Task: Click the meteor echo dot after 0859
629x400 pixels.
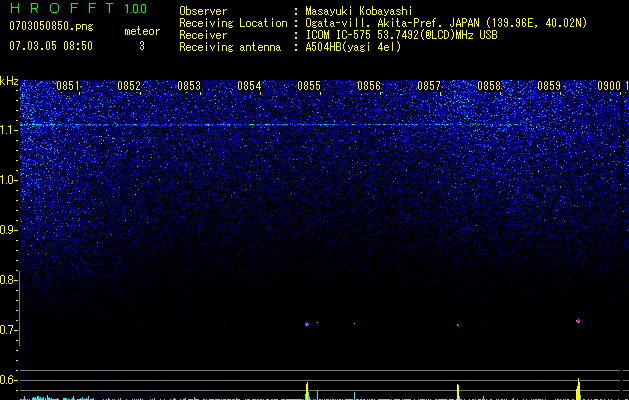Action: coord(578,321)
